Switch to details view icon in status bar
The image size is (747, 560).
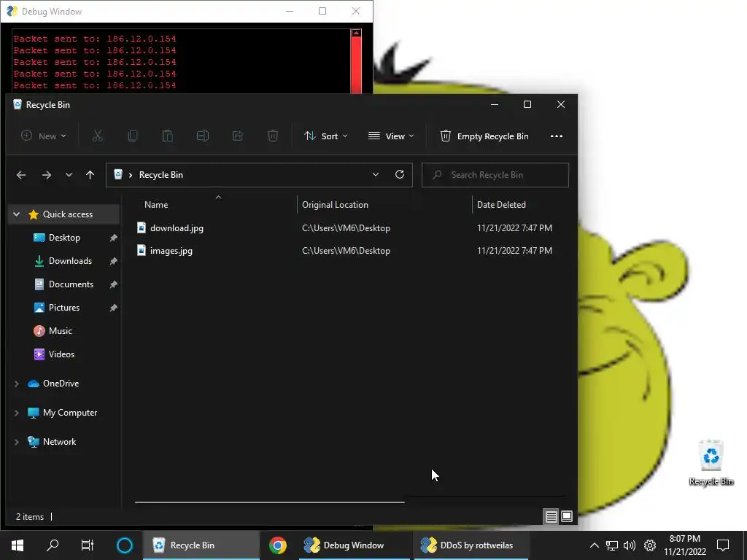pyautogui.click(x=551, y=516)
